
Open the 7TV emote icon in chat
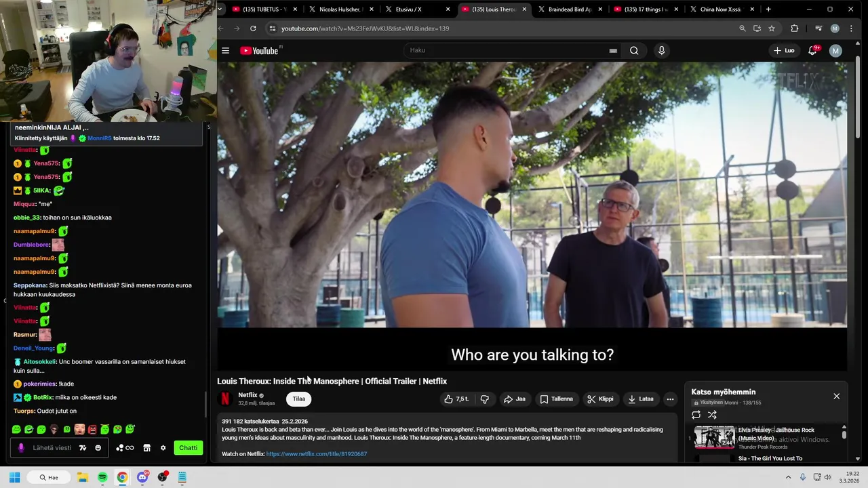pyautogui.click(x=83, y=448)
